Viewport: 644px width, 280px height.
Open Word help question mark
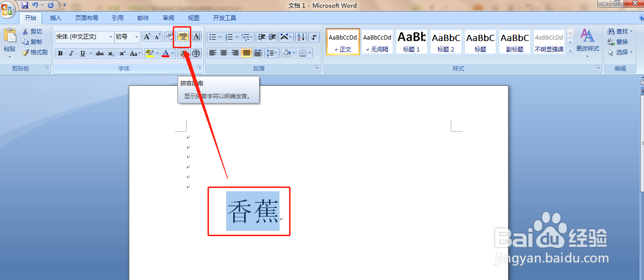[641, 18]
